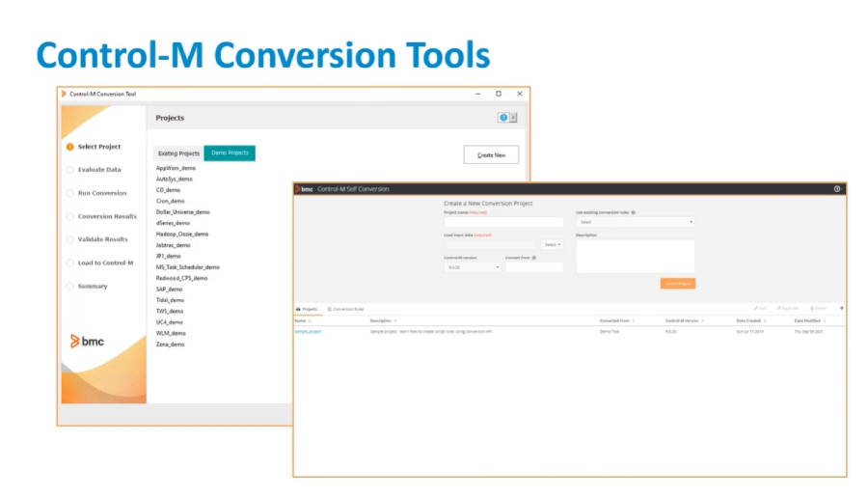This screenshot has width=868, height=498.
Task: Select the Validate Results wizard step
Action: (102, 239)
